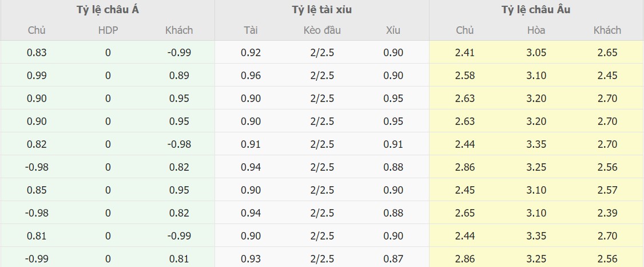Select the 0.96 Tài odds cell
The width and height of the screenshot is (644, 267).
(251, 76)
